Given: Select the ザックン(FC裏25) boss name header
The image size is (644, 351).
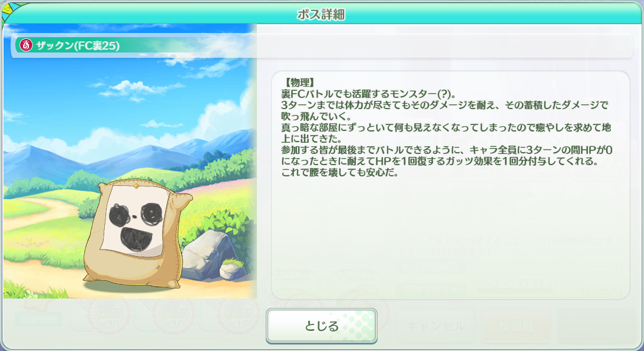Looking at the screenshot, I should (78, 45).
